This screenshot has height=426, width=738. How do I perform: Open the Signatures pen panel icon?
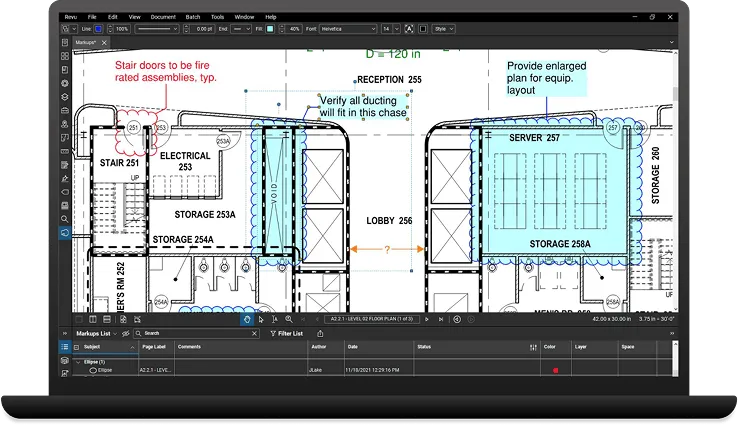tap(65, 178)
